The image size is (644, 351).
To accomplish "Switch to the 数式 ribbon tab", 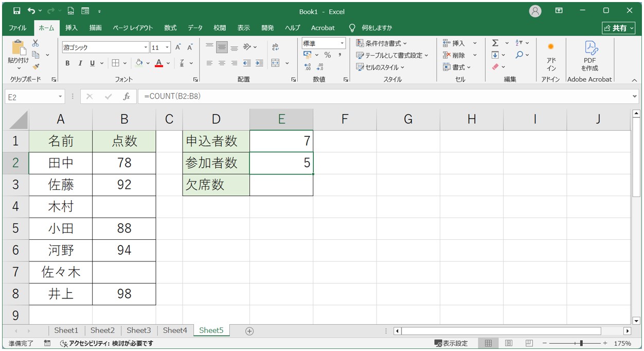I will pos(170,28).
